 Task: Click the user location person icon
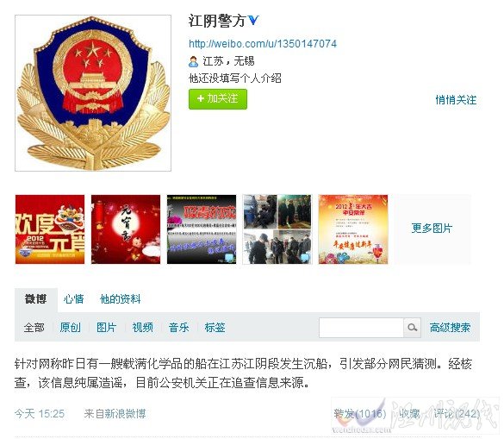click(193, 61)
